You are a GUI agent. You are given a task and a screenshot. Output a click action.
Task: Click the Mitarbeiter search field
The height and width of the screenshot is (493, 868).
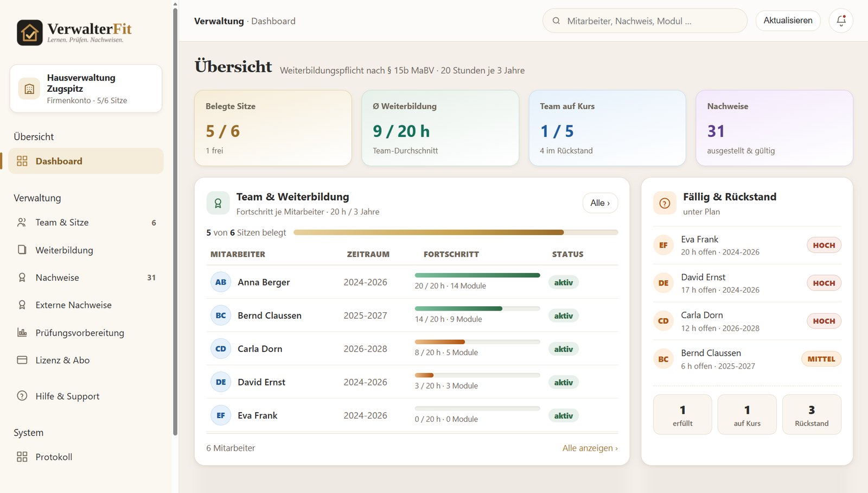tap(645, 21)
